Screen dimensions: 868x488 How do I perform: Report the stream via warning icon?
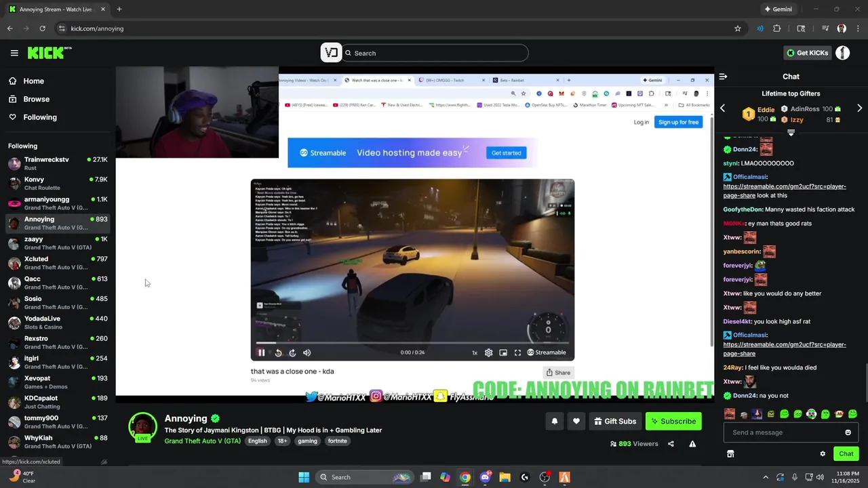(692, 444)
